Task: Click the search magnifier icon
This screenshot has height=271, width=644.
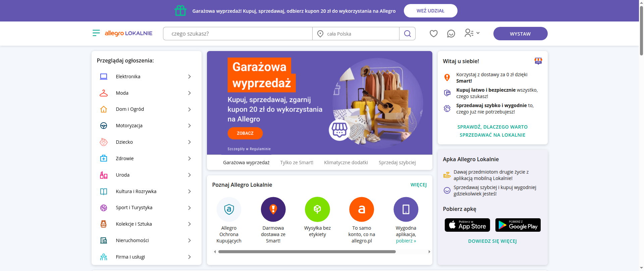Action: click(x=407, y=34)
